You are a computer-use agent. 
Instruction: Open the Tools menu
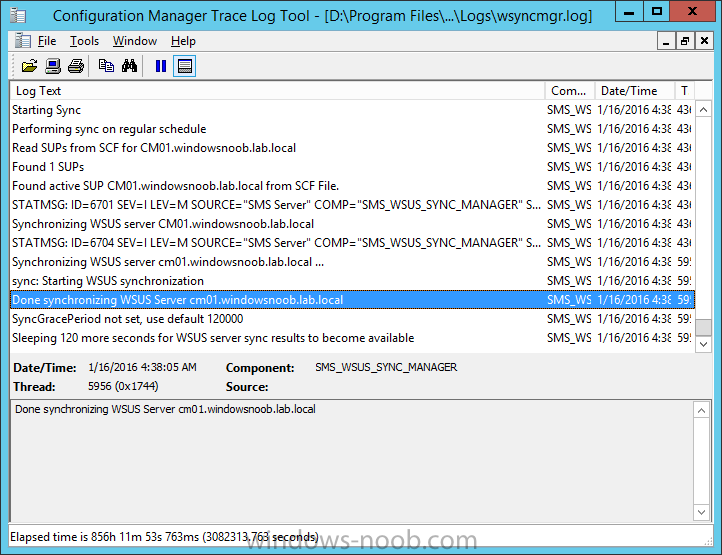(x=84, y=41)
